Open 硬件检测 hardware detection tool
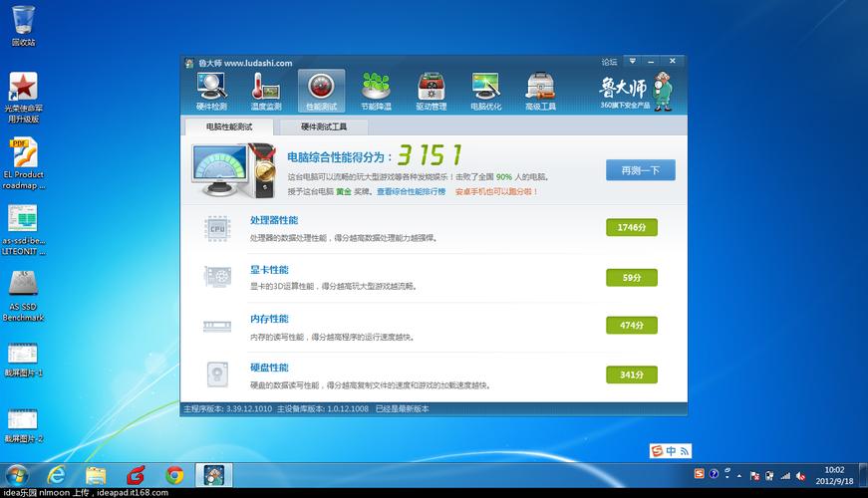This screenshot has height=498, width=868. (x=211, y=92)
